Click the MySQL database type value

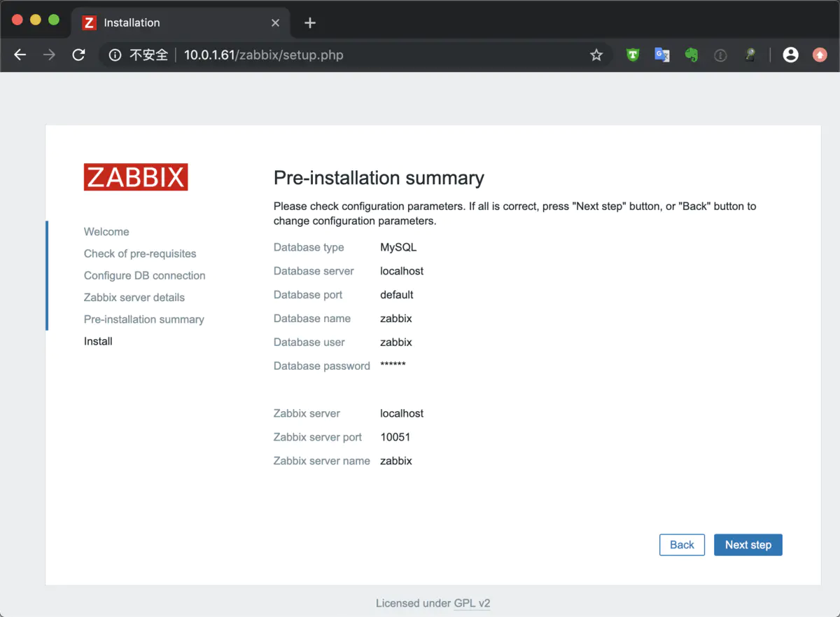[x=398, y=247]
